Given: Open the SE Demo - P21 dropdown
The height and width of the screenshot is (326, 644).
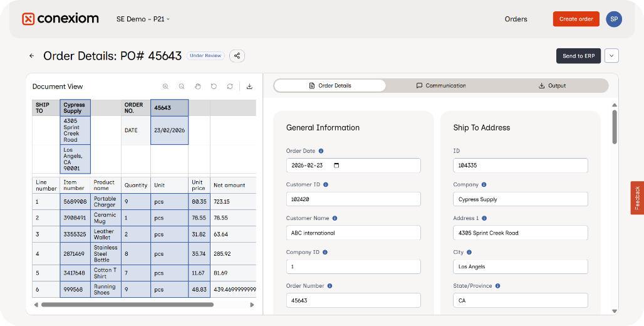Looking at the screenshot, I should (143, 19).
